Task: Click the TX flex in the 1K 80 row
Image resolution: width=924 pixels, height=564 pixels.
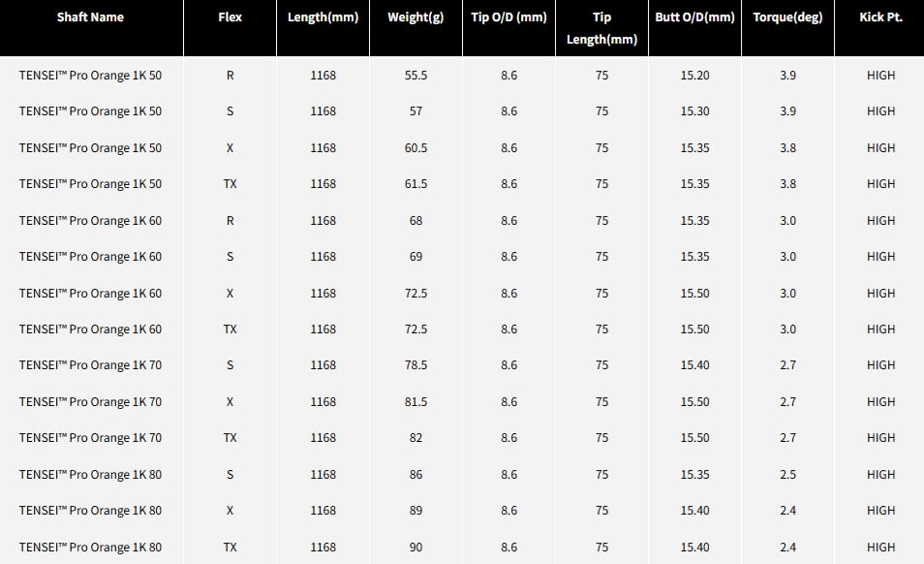Action: click(x=230, y=548)
